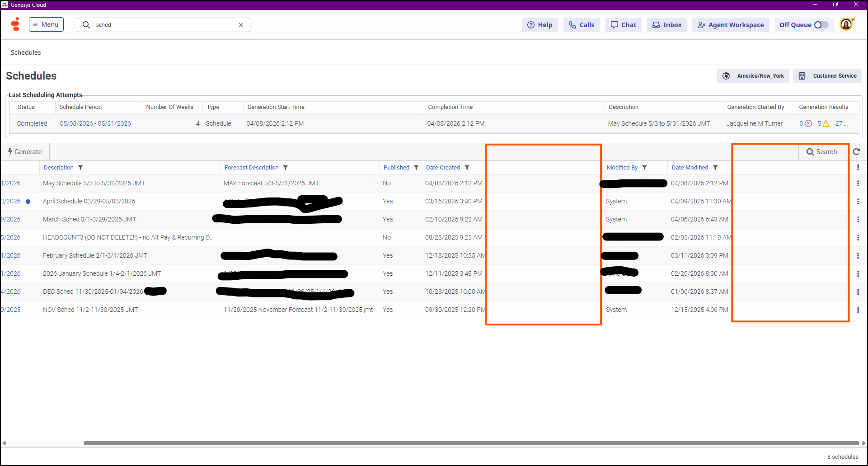Refresh the schedules list

[x=856, y=152]
